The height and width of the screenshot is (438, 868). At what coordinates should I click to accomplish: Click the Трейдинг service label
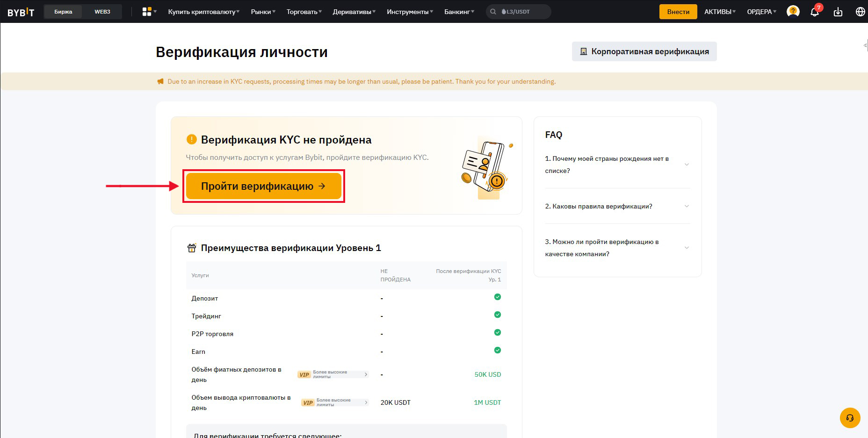[206, 316]
